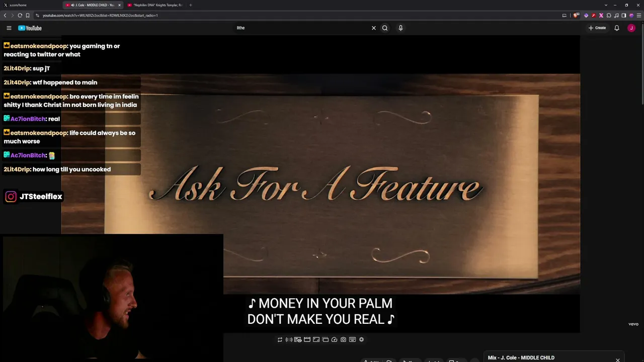Viewport: 644px width, 362px height.
Task: Open YouTube notifications bell
Action: coord(616,28)
